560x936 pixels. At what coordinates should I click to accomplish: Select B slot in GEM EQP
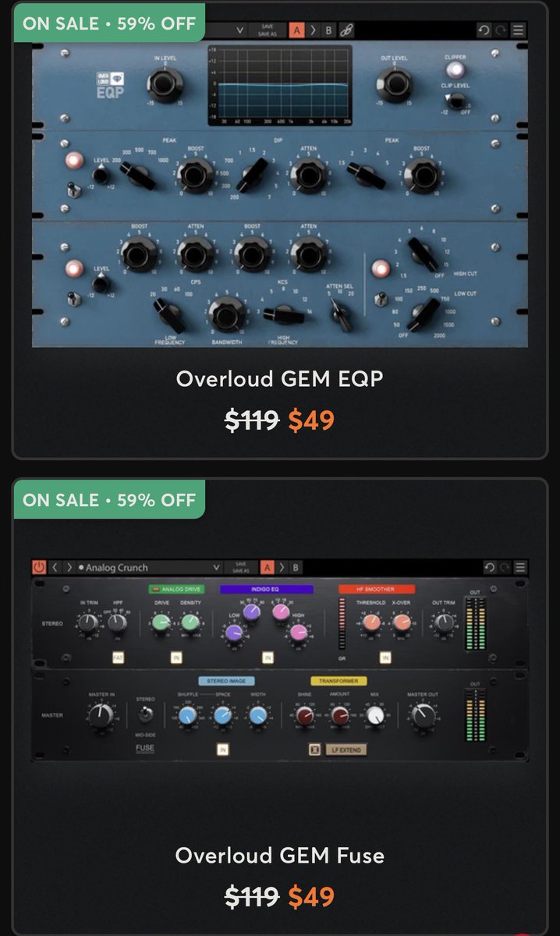(x=329, y=30)
